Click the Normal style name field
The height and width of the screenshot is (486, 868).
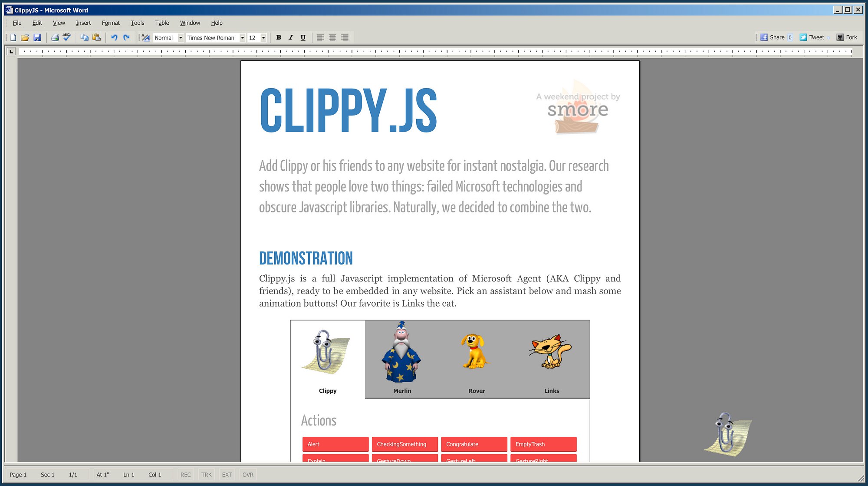pyautogui.click(x=165, y=38)
